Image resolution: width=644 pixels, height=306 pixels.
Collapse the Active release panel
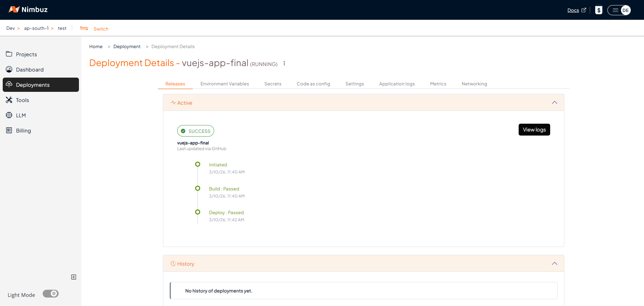click(x=554, y=103)
